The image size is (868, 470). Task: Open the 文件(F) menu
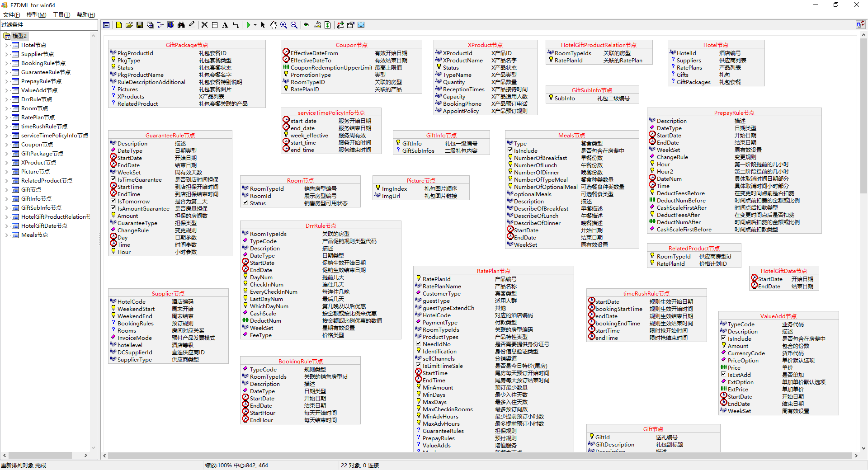(x=11, y=14)
